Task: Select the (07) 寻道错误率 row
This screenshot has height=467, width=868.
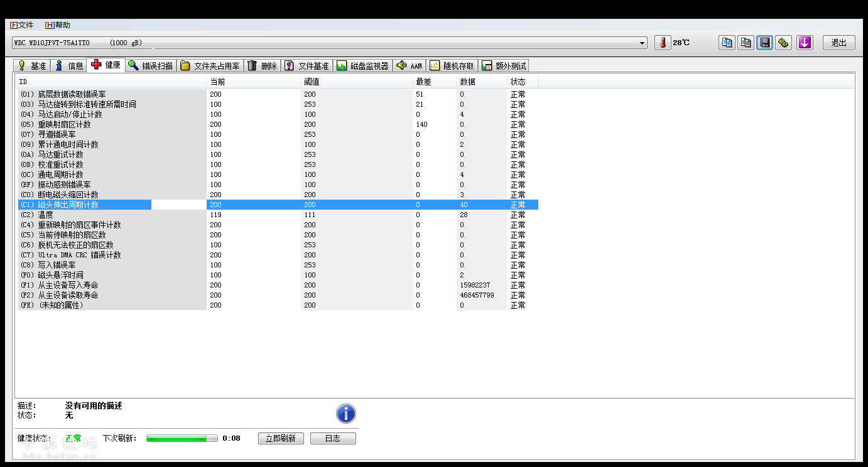Action: coord(278,134)
